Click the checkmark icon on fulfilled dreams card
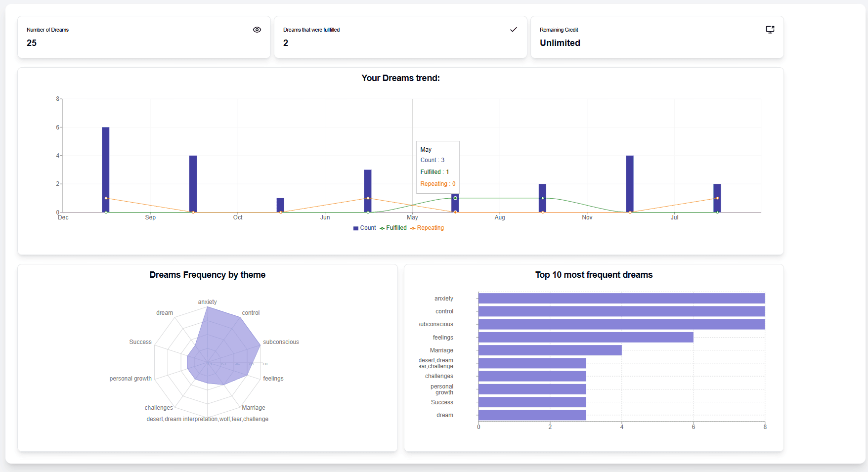 click(514, 30)
